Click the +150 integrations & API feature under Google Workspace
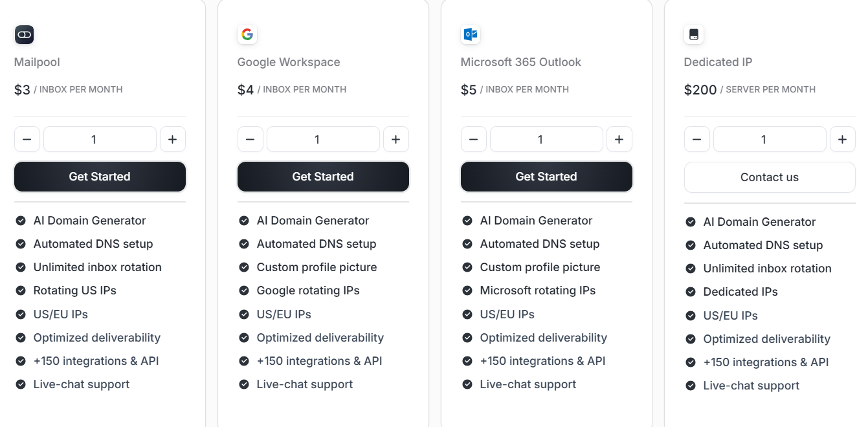Screen dimensions: 868x427 click(320, 360)
